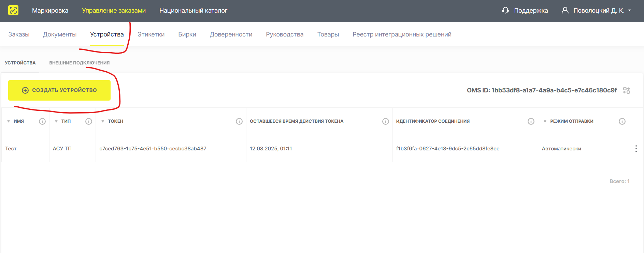Sort by ИМЯ column arrow
This screenshot has height=253, width=644.
click(x=9, y=121)
